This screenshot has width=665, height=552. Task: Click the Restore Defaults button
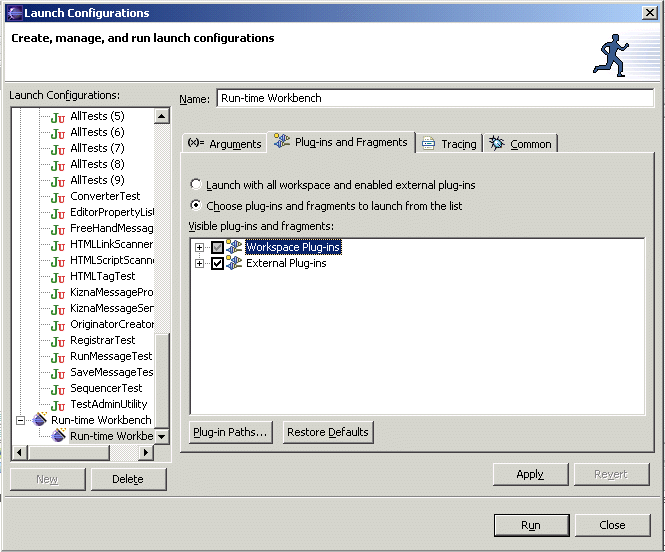327,432
